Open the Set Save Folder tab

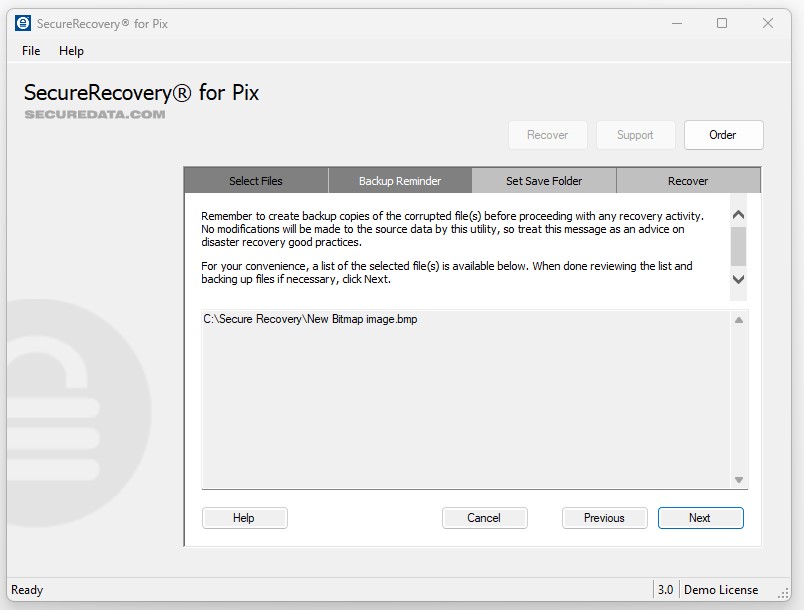point(544,180)
